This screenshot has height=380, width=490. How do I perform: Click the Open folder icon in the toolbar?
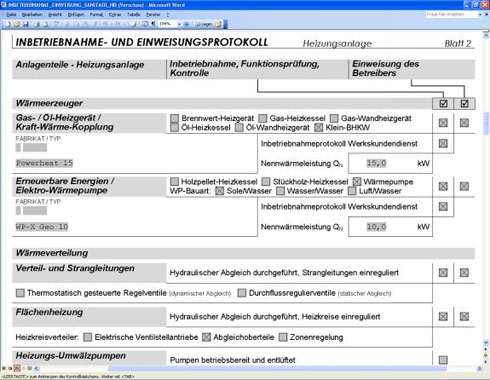16,24
